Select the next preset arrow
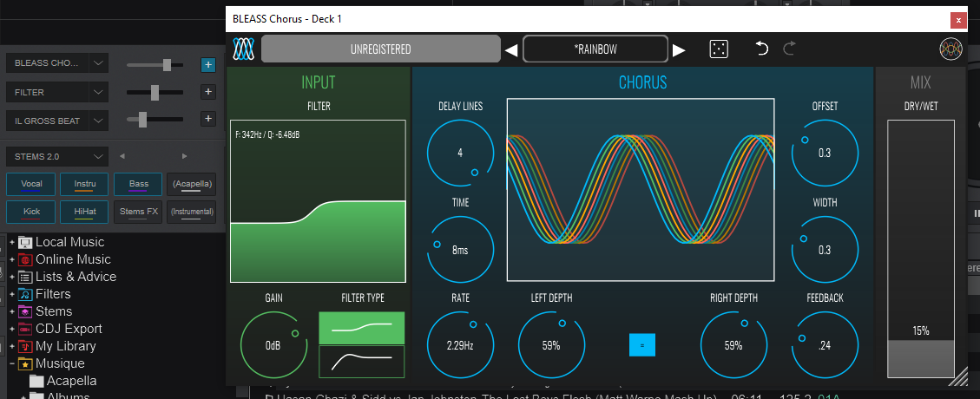This screenshot has width=980, height=399. (679, 50)
